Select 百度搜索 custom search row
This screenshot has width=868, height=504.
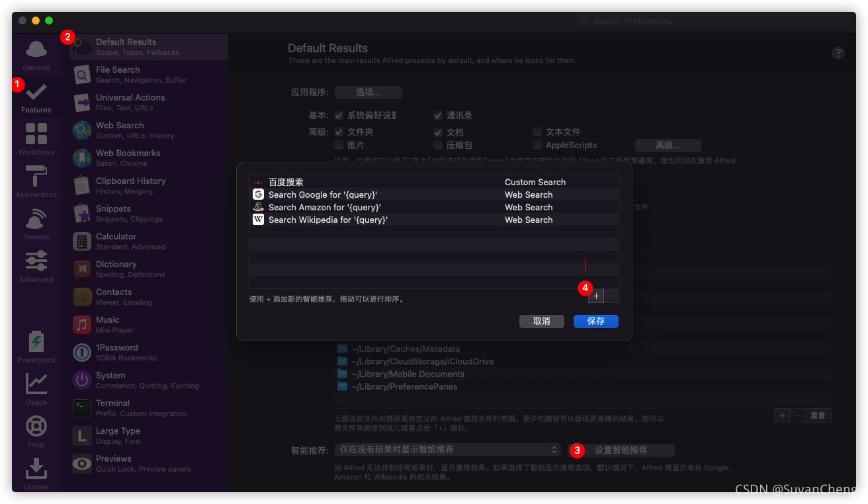[x=434, y=182]
